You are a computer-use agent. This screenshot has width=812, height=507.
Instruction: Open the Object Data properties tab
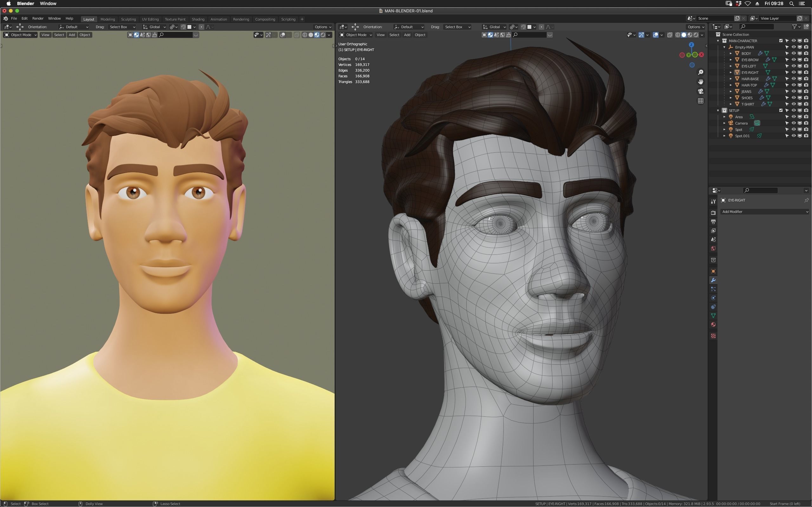pyautogui.click(x=713, y=316)
